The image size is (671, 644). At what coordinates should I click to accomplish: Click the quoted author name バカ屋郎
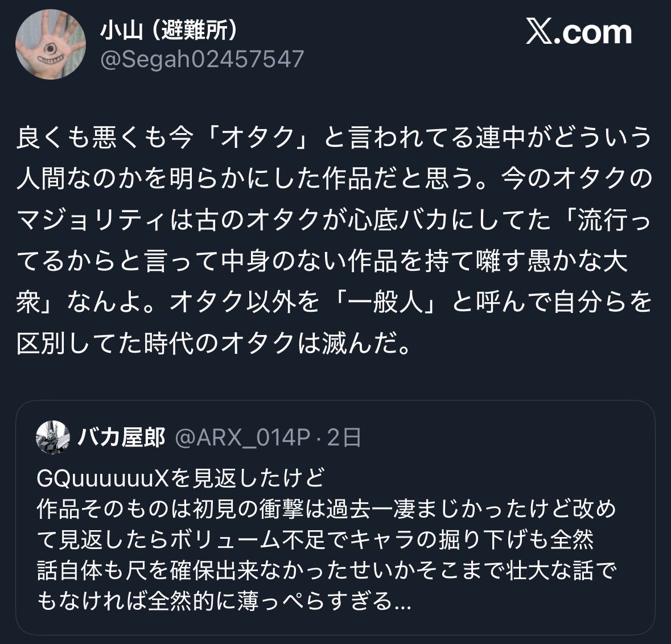pos(122,437)
